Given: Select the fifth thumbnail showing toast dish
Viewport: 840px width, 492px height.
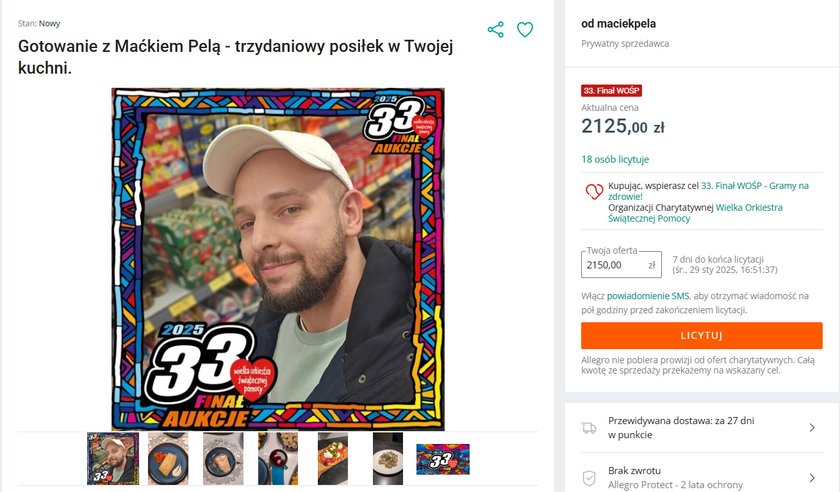Looking at the screenshot, I should (333, 459).
